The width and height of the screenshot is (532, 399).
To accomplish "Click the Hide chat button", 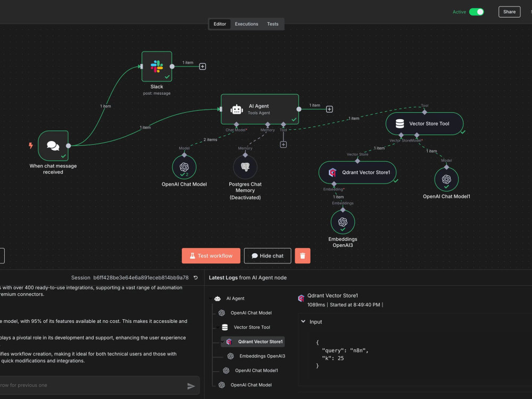I will click(x=268, y=256).
